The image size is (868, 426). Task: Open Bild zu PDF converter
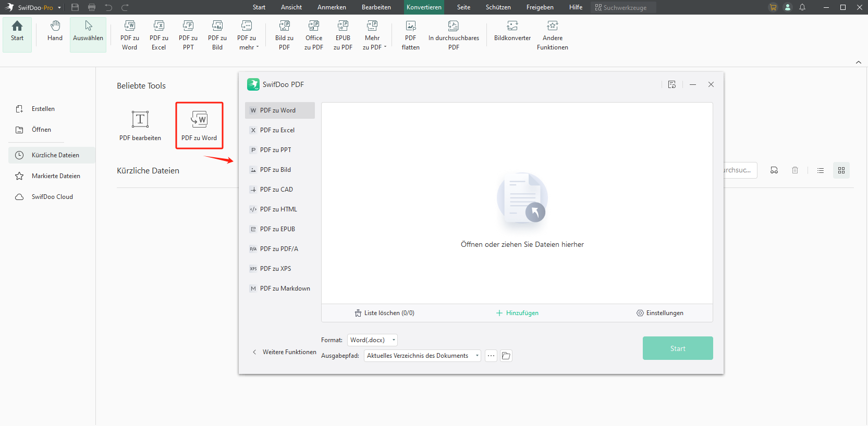pyautogui.click(x=284, y=35)
